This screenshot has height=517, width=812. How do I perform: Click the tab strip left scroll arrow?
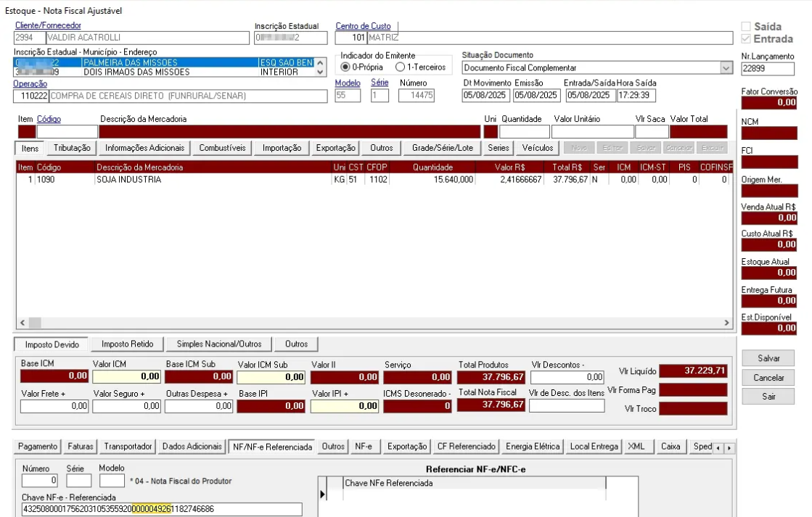point(718,448)
